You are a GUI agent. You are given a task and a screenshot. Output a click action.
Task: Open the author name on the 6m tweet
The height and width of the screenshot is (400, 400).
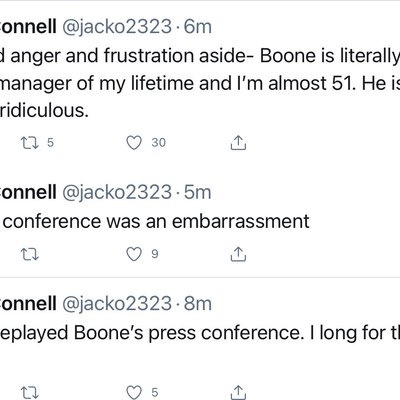click(x=28, y=26)
